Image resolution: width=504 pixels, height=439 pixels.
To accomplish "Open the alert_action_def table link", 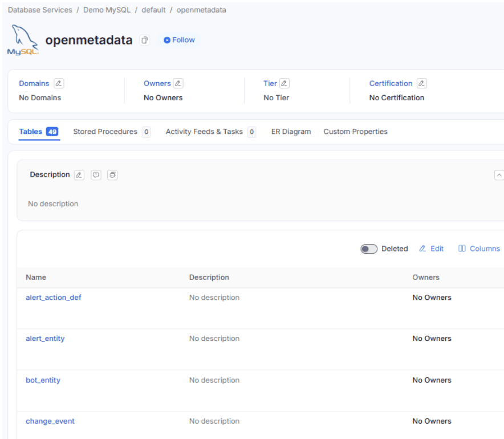I will [54, 298].
